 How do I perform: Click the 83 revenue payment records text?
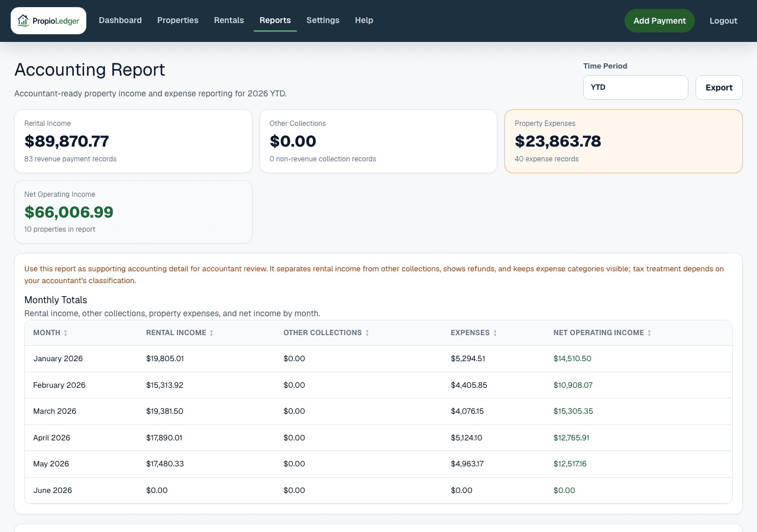[x=70, y=159]
